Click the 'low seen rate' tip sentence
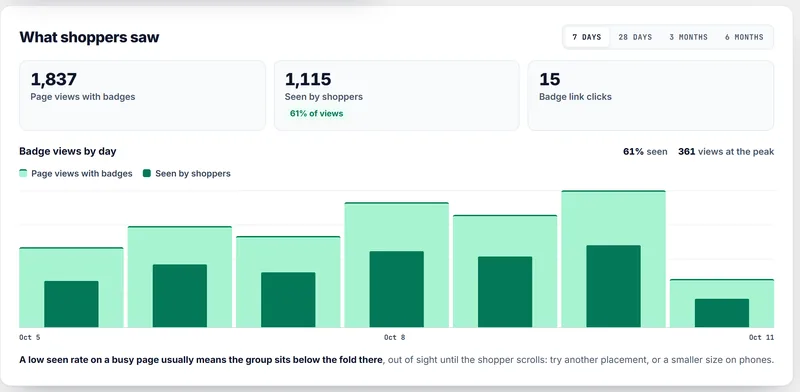Viewport: 800px width, 392px height. click(396, 360)
